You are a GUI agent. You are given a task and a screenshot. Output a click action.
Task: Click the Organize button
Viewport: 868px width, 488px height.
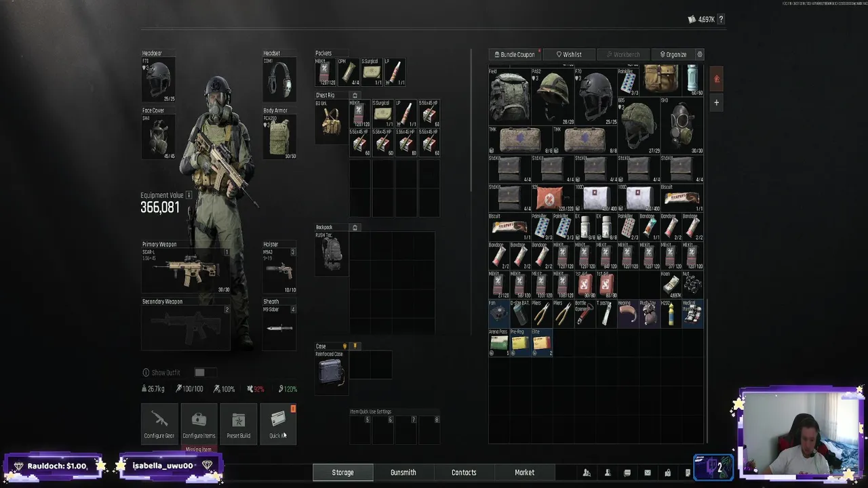[x=673, y=54]
